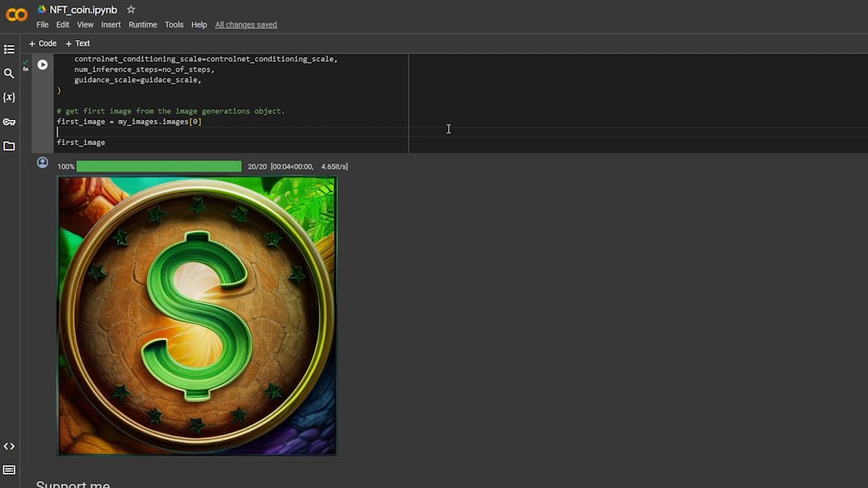Image resolution: width=868 pixels, height=488 pixels.
Task: Open the Variables {x} panel icon
Action: tap(9, 98)
